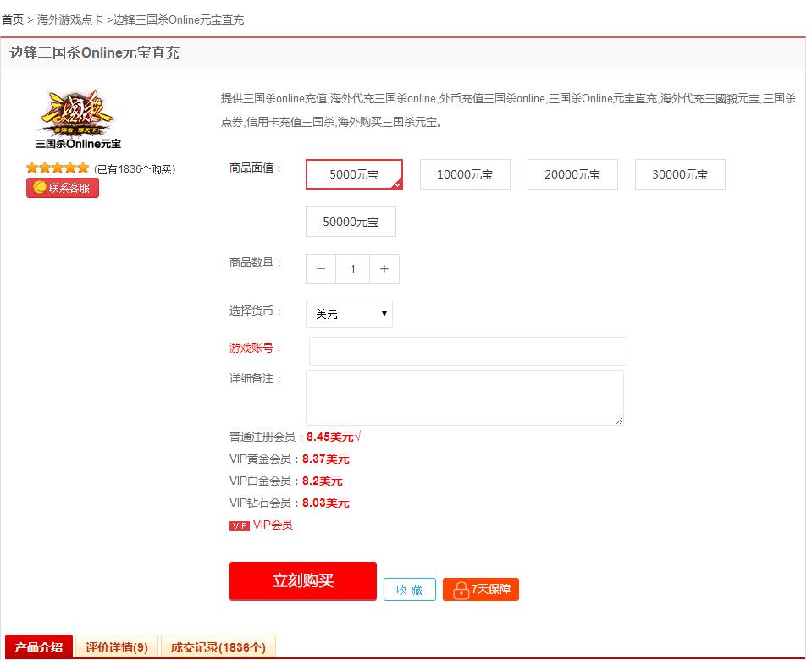Click the 8.2美元 VIP platinum price
Viewport: 812px width, 660px height.
coord(323,481)
